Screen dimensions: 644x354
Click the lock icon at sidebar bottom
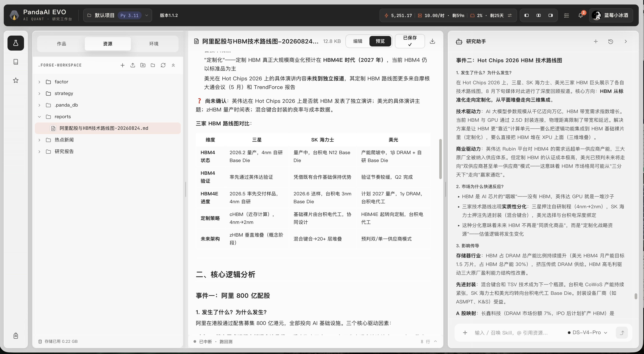pos(16,335)
